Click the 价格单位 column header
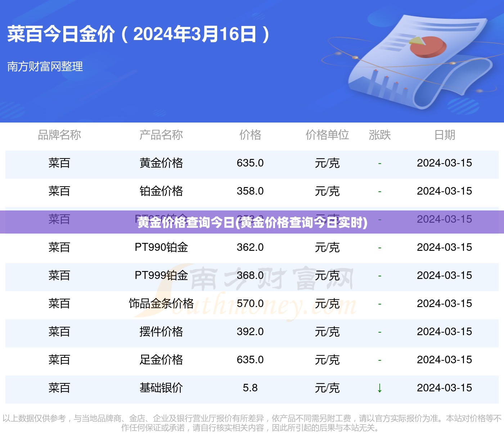The height and width of the screenshot is (444, 504). click(x=327, y=135)
